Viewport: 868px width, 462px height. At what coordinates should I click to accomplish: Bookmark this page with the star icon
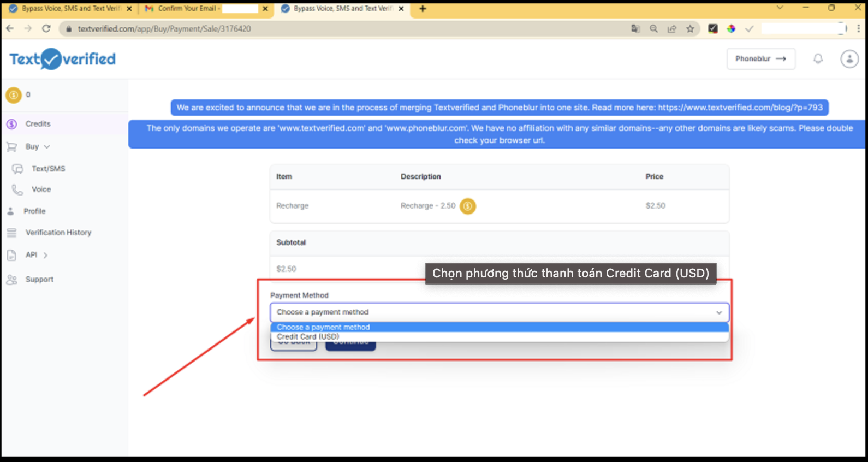click(690, 29)
